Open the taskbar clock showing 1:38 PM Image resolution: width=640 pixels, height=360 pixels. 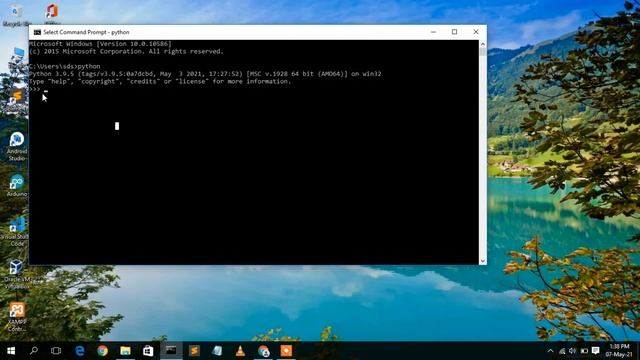[x=619, y=351]
